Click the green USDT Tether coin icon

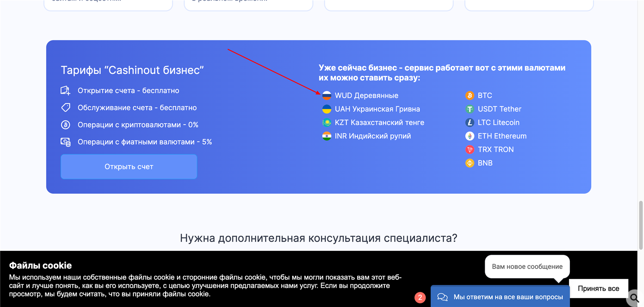coord(470,109)
